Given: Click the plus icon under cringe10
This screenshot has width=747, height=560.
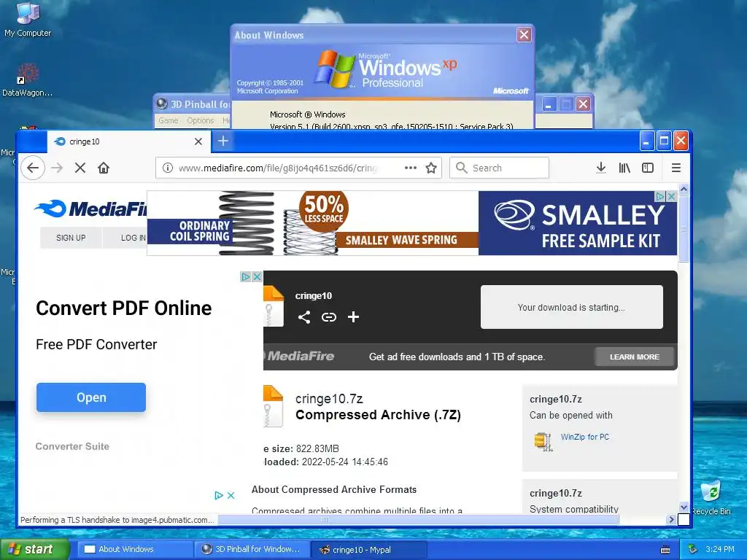Looking at the screenshot, I should 353,317.
